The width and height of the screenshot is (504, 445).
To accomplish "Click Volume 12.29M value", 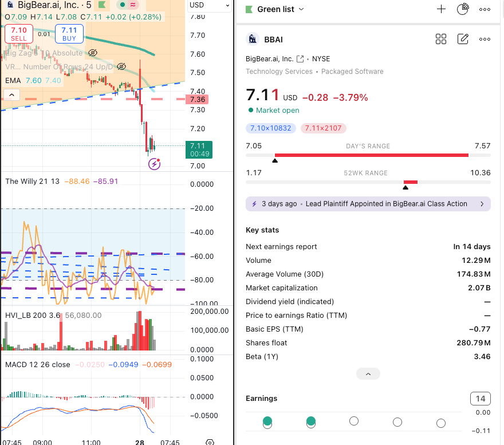I will coord(476,261).
